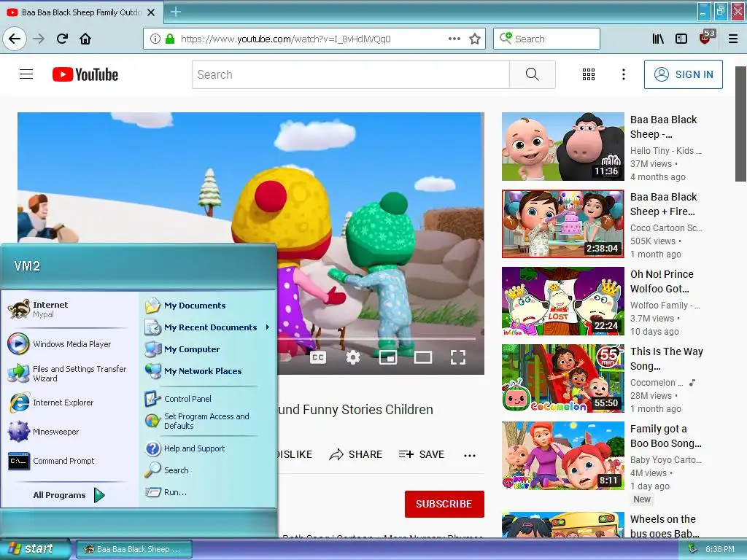The image size is (747, 560).
Task: Open Baa Baa Black Sheep + Fire video title
Action: [663, 204]
